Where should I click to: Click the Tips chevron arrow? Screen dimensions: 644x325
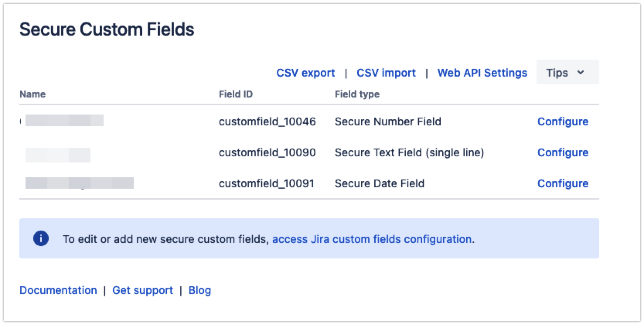[581, 72]
